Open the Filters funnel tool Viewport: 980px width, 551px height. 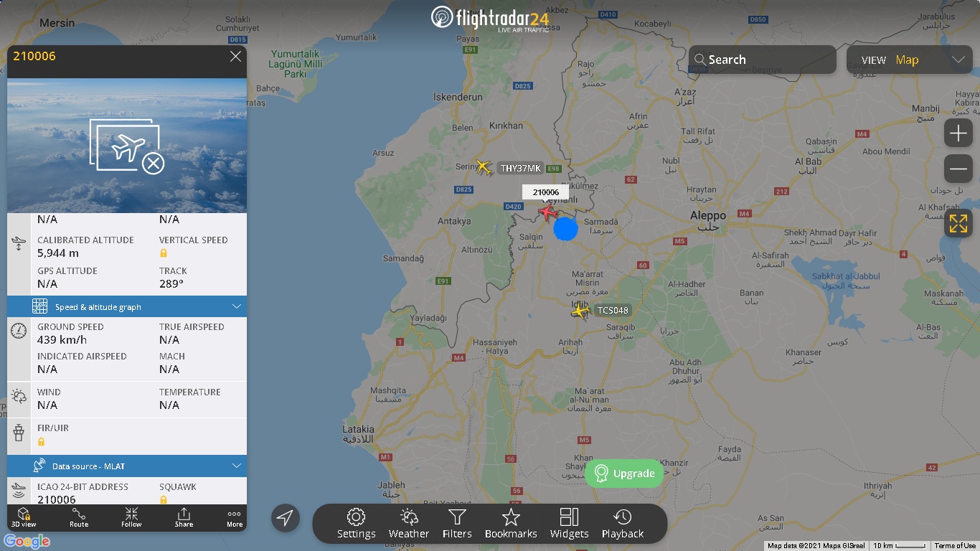[457, 524]
